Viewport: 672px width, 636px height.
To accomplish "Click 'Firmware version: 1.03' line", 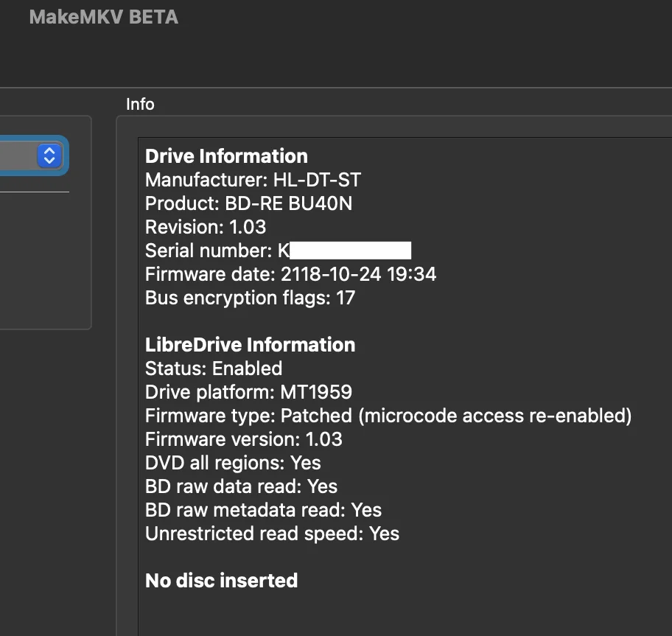I will point(244,438).
